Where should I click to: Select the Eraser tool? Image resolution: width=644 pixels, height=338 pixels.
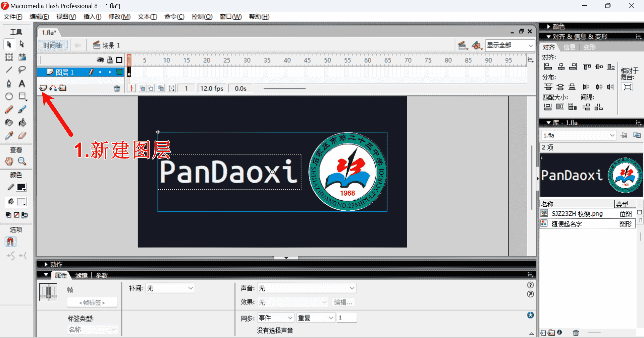(22, 136)
